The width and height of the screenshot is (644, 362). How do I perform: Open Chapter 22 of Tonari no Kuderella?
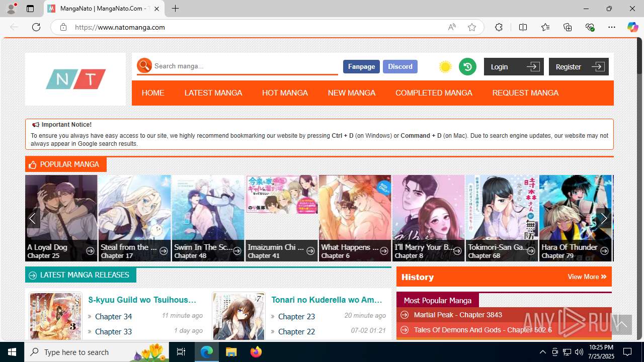[x=296, y=331]
